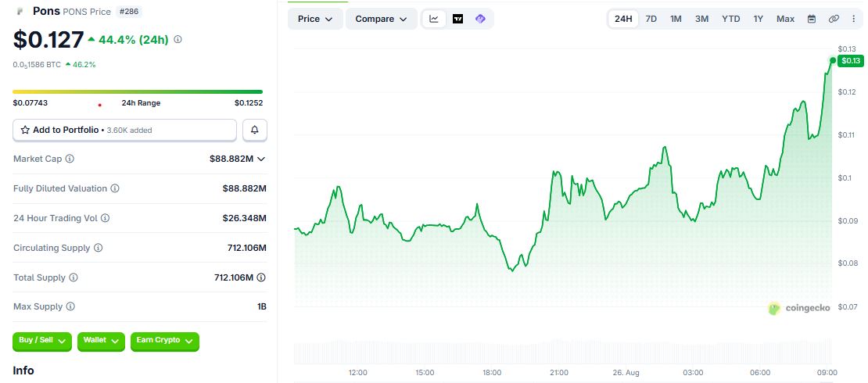Screen dimensions: 868x383
Task: Click the Info section heading
Action: pos(23,370)
